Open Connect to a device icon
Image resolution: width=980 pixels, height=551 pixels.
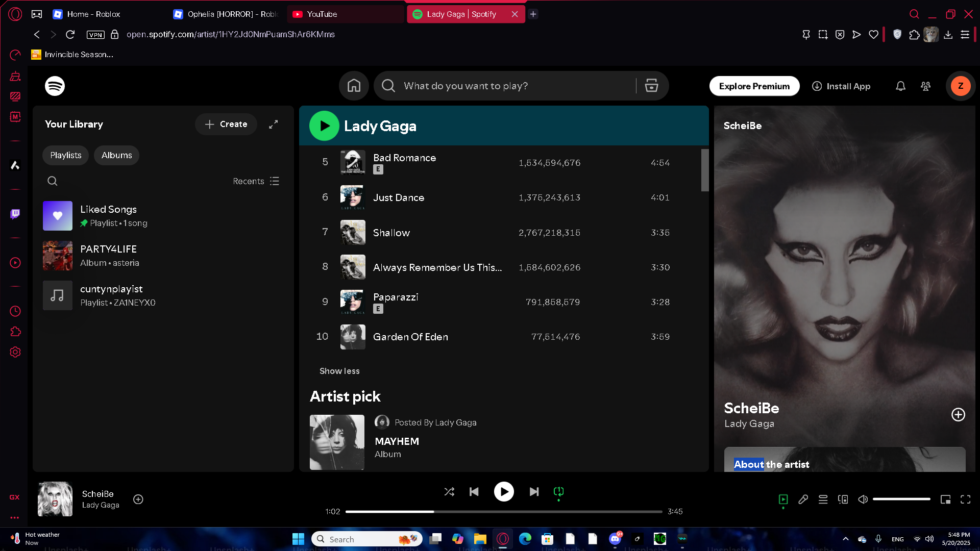click(x=843, y=499)
